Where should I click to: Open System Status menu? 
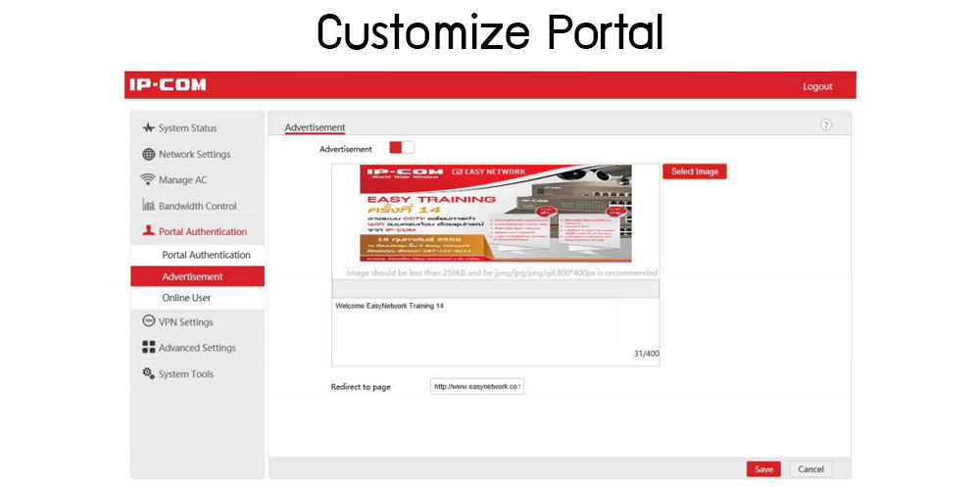(x=198, y=128)
